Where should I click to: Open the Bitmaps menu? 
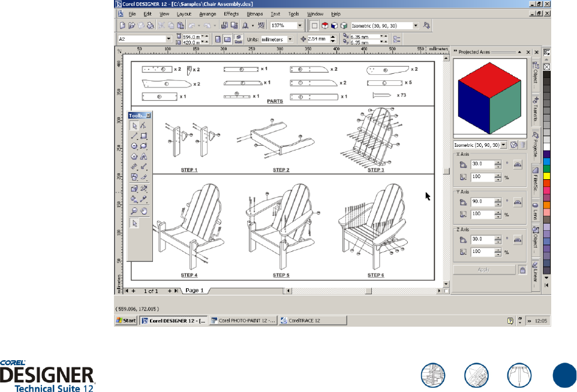click(x=255, y=14)
